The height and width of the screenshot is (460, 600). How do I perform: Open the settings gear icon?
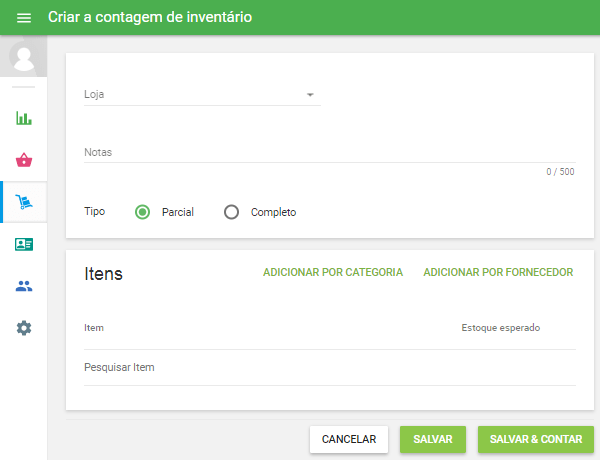tap(24, 328)
